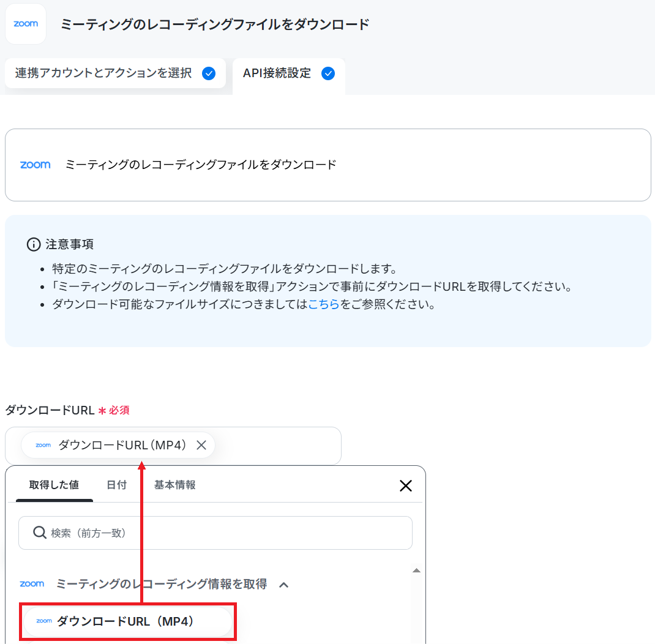Click the blue checkmark on 連携アカウントとアクションを選択
This screenshot has height=644, width=655.
[209, 73]
